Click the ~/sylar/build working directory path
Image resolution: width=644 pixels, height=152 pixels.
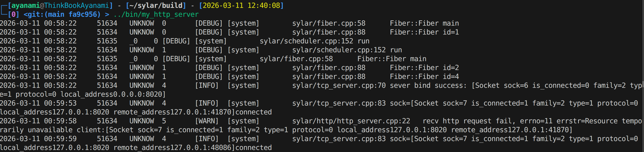(x=156, y=5)
